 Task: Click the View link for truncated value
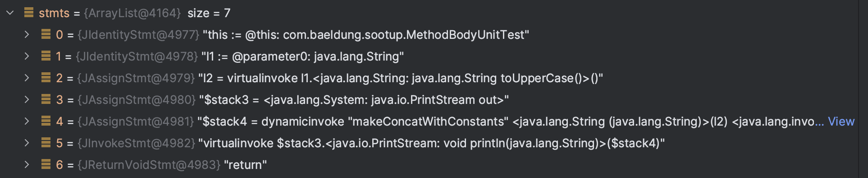[x=841, y=122]
